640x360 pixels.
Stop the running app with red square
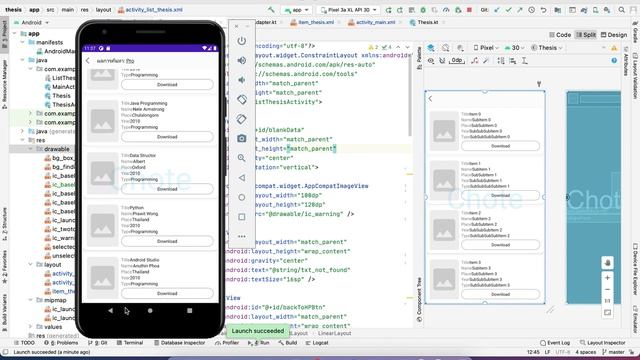point(469,9)
